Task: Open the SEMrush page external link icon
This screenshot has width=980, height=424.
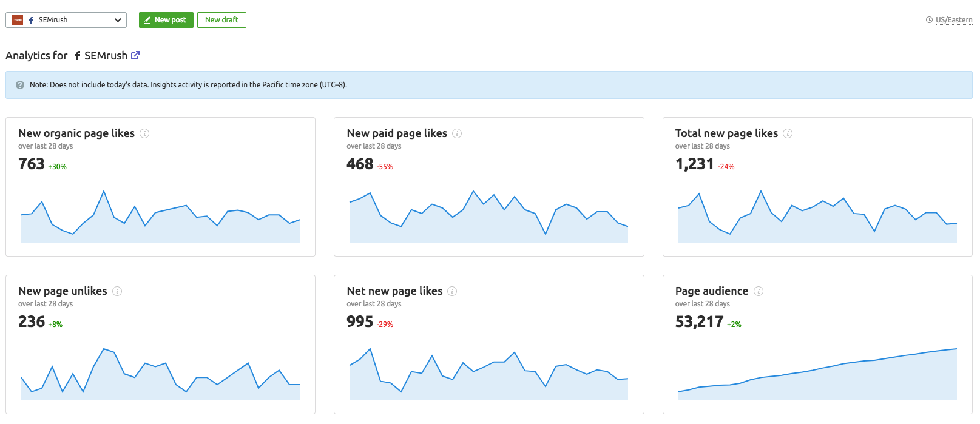Action: click(x=135, y=55)
